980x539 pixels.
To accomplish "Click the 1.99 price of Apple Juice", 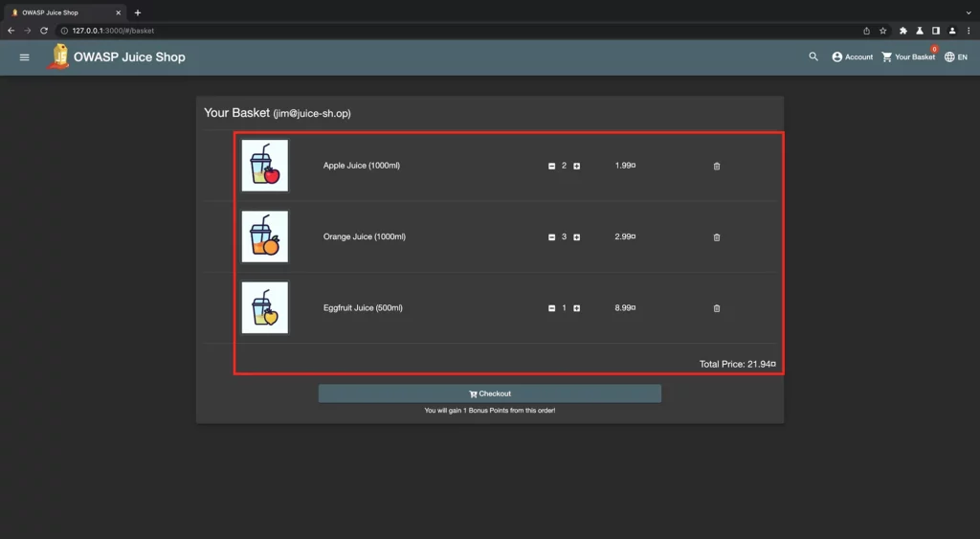I will click(625, 166).
